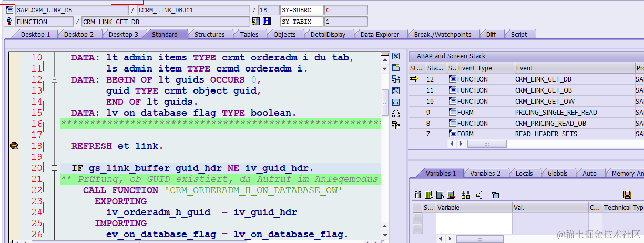Click the program icon beside SAPLCRM_LINK_DB

click(9, 10)
